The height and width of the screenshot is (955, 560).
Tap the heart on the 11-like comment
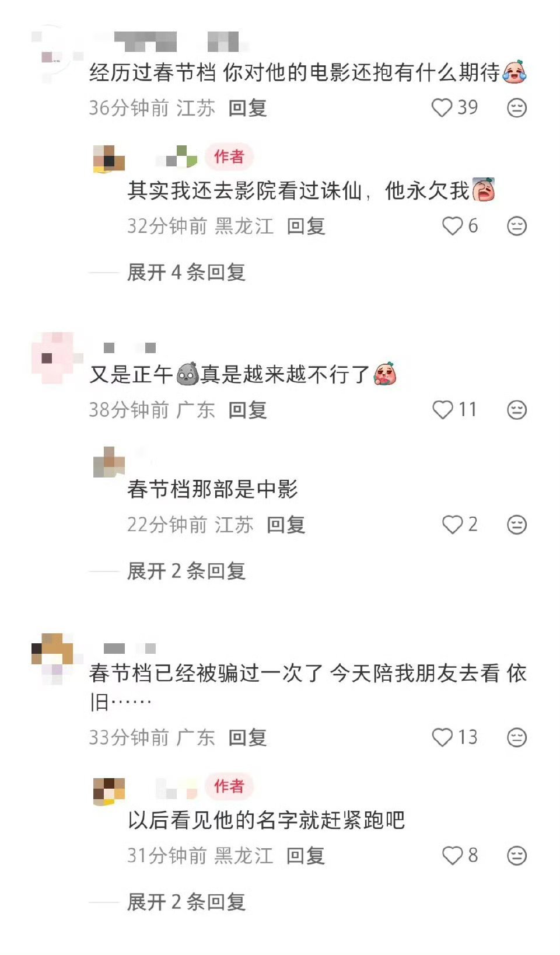click(x=442, y=410)
